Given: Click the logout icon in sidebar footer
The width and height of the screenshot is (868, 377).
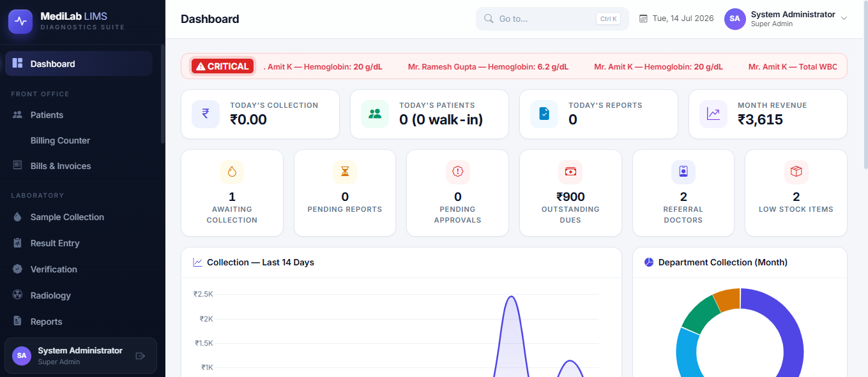Looking at the screenshot, I should 141,356.
